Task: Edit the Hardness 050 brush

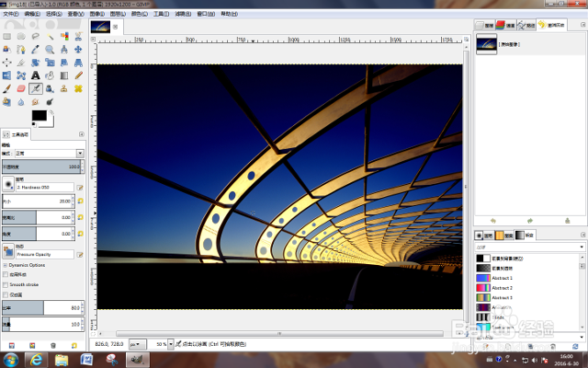Action: [x=80, y=188]
